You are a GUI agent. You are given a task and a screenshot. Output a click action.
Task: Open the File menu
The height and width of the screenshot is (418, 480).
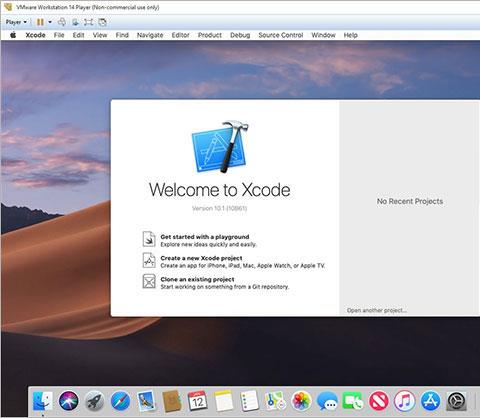click(x=59, y=35)
